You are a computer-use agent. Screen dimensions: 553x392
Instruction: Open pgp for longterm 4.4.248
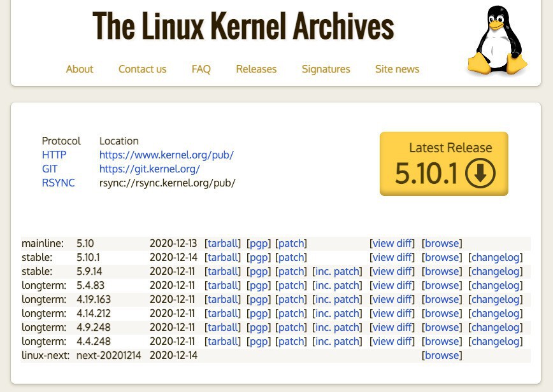[259, 342]
